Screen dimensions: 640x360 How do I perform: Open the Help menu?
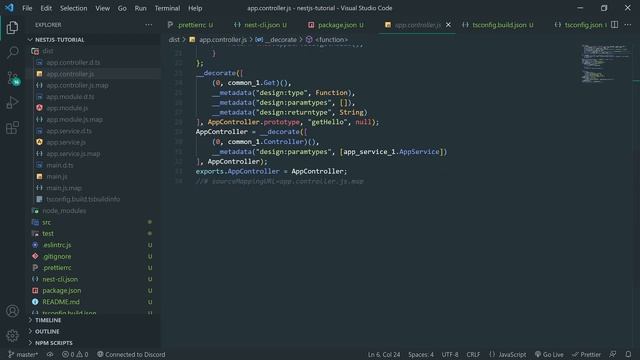click(195, 8)
